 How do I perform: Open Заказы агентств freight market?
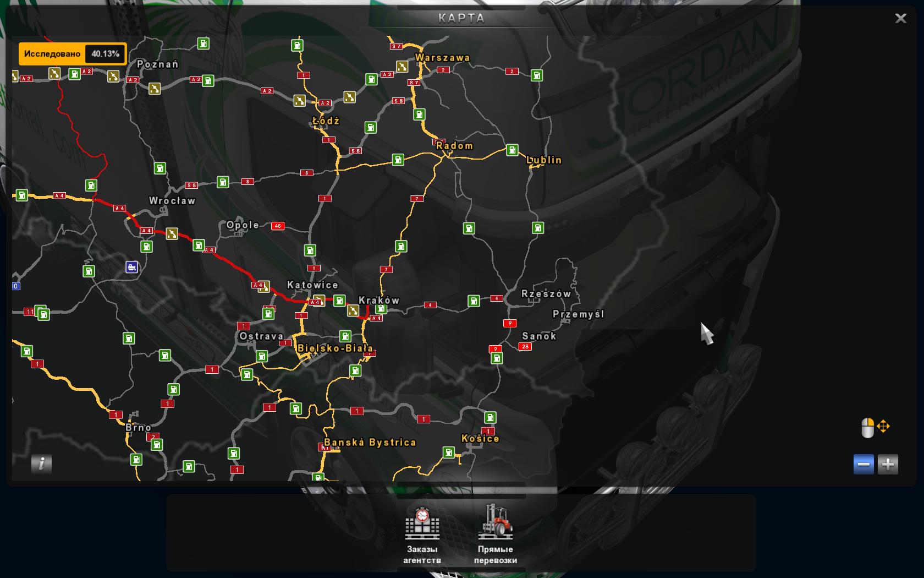tap(422, 535)
